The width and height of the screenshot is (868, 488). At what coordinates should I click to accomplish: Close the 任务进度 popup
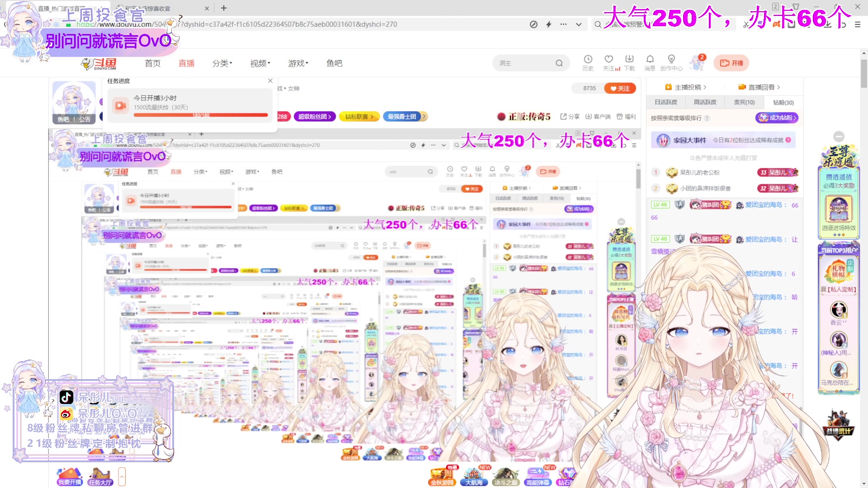pyautogui.click(x=270, y=81)
